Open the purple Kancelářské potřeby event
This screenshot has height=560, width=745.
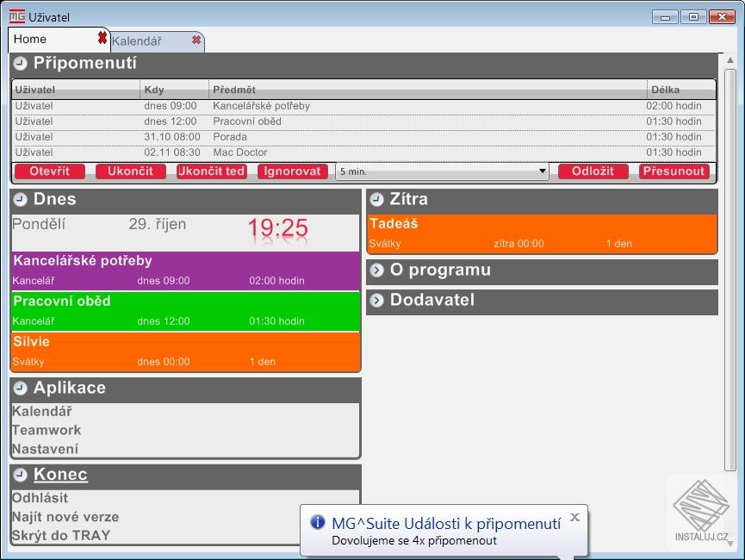[x=185, y=271]
